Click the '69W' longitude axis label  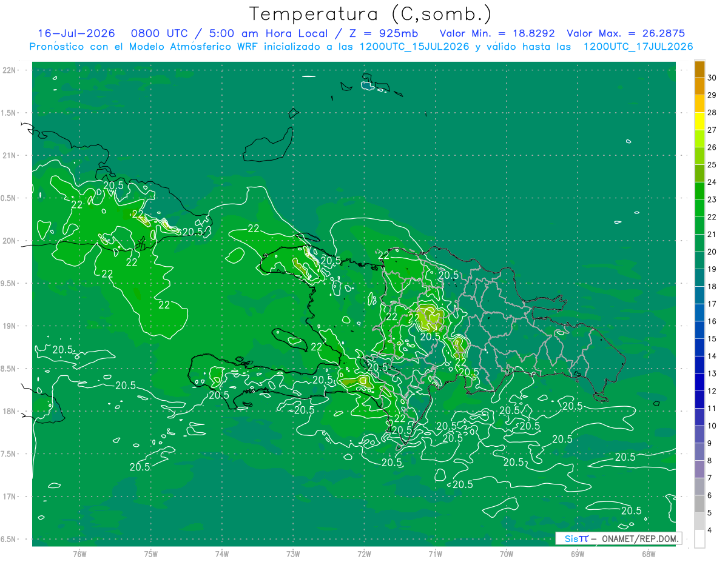tap(578, 554)
